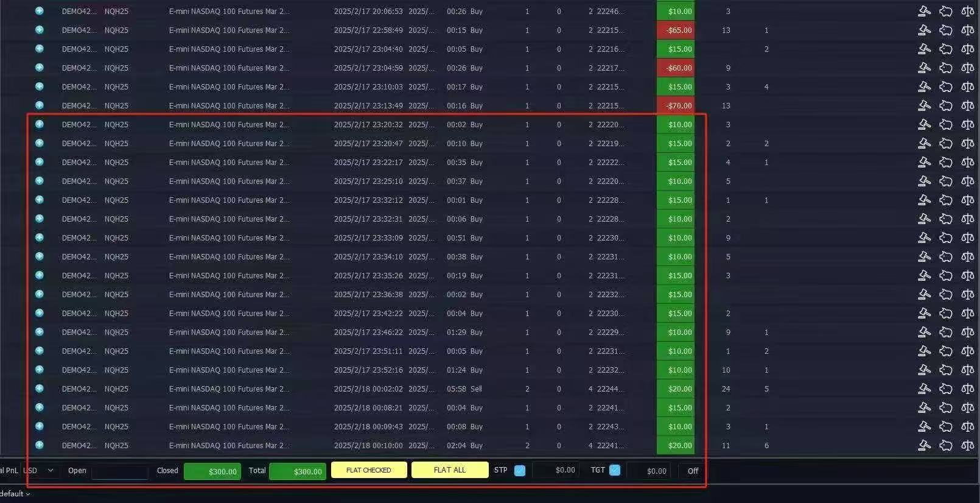Click the scales icon in the 00:10:00 row
Screen dimensions: 980x503
(x=967, y=445)
